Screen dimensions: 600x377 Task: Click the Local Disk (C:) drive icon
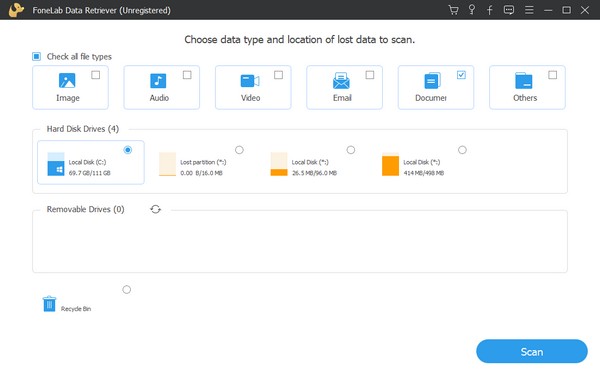(x=56, y=164)
